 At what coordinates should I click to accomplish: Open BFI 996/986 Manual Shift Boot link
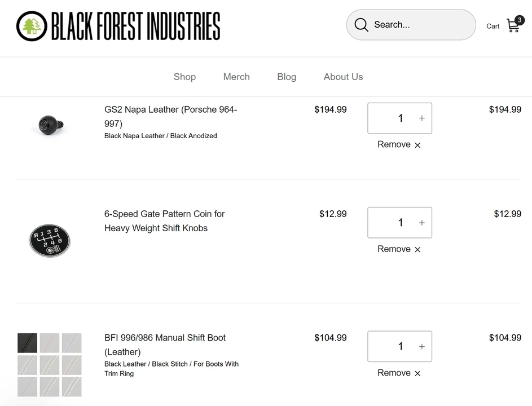coord(165,345)
